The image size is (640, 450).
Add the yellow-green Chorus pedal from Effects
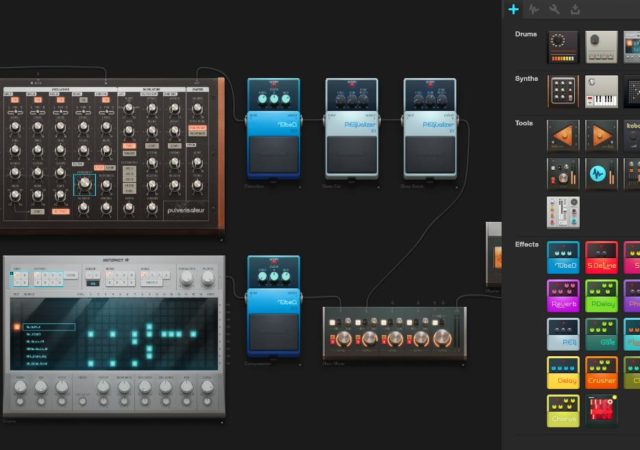pyautogui.click(x=563, y=411)
